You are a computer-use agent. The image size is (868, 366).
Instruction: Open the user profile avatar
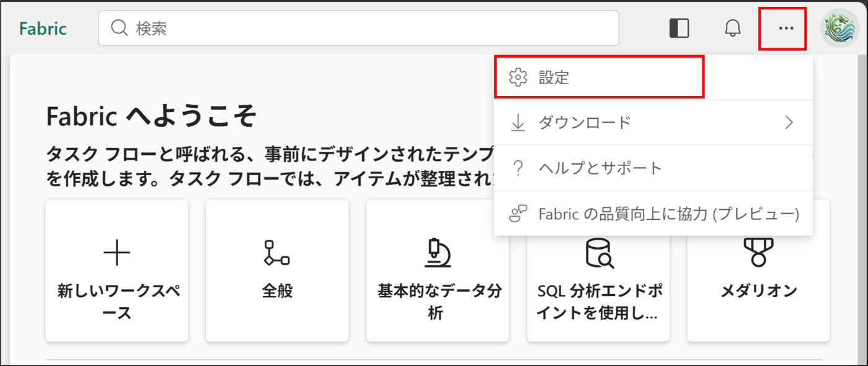point(839,28)
